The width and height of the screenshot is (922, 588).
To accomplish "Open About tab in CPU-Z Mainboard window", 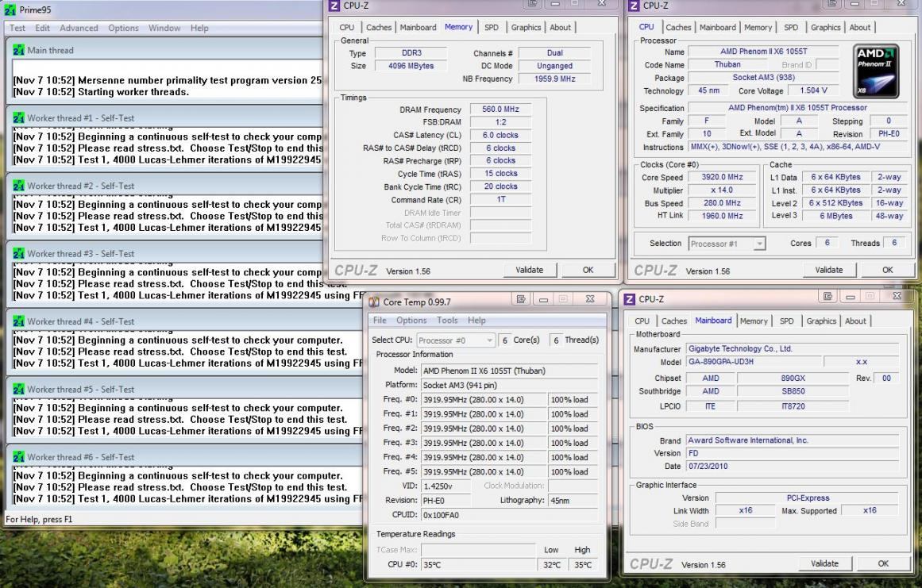I will 855,321.
